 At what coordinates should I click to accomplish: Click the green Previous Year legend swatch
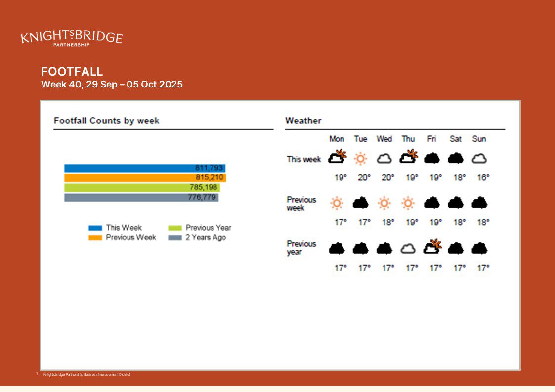[175, 228]
